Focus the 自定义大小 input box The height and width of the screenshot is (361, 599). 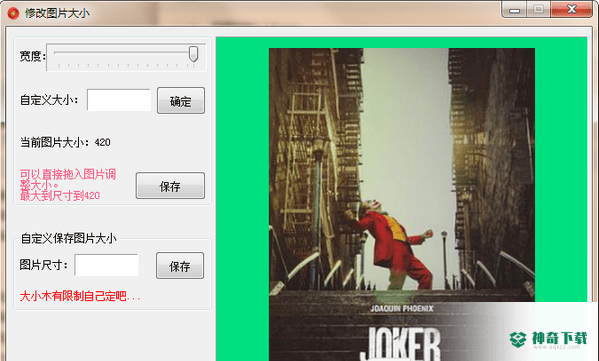pyautogui.click(x=119, y=100)
